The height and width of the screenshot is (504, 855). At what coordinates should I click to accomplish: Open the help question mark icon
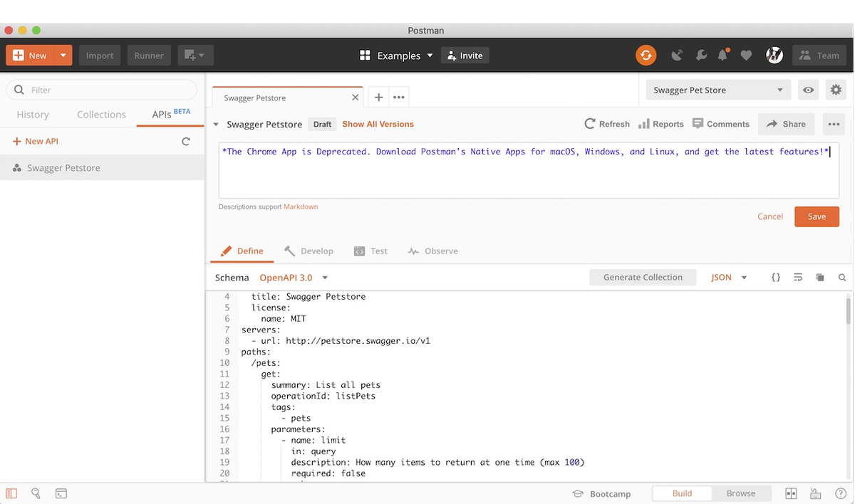point(841,493)
